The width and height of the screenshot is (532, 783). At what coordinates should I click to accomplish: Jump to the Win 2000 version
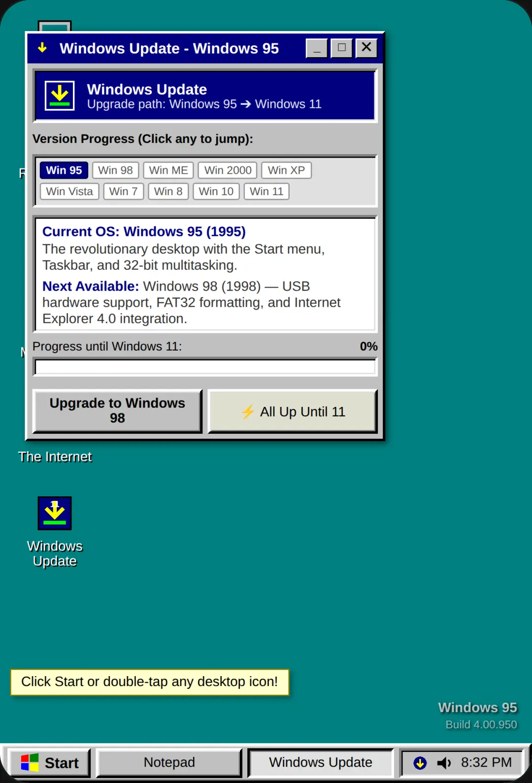pyautogui.click(x=228, y=170)
